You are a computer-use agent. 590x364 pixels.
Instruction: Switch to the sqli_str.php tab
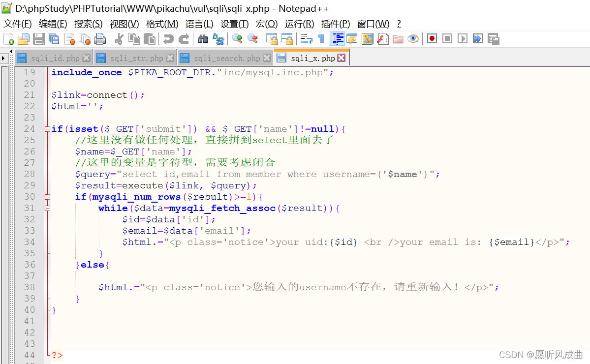click(x=136, y=58)
